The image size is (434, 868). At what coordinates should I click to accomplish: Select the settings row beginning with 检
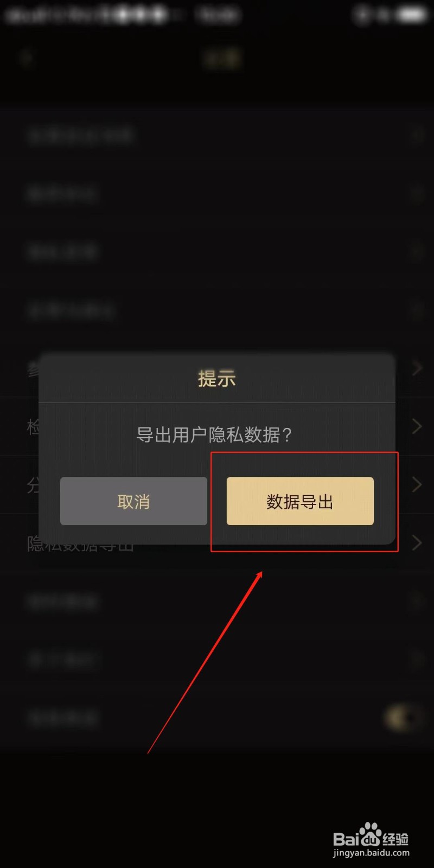217,426
